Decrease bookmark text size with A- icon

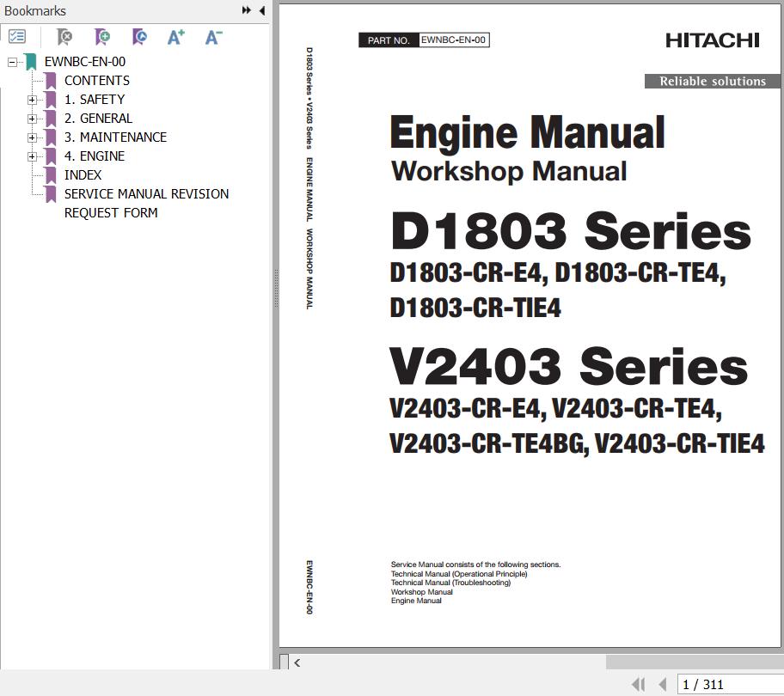coord(213,36)
